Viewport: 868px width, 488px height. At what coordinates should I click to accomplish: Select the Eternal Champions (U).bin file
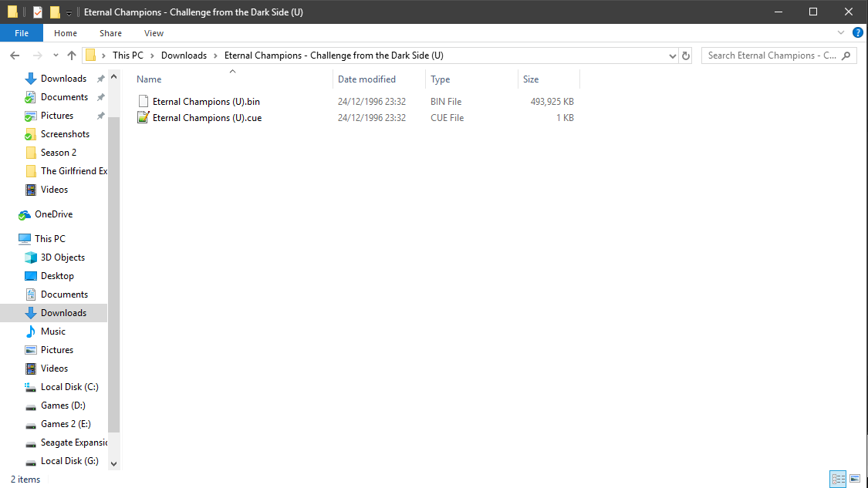206,101
